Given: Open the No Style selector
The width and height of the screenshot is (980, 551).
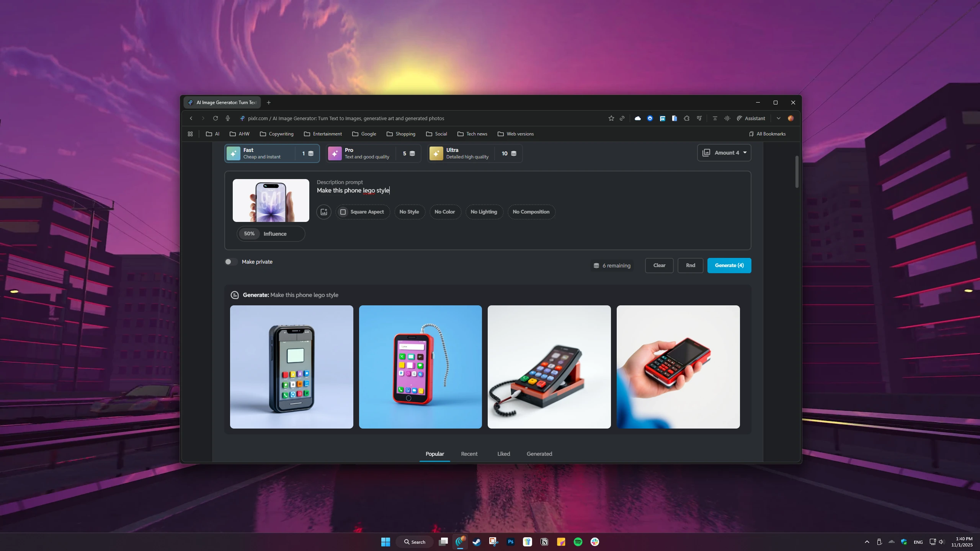Looking at the screenshot, I should (x=409, y=212).
